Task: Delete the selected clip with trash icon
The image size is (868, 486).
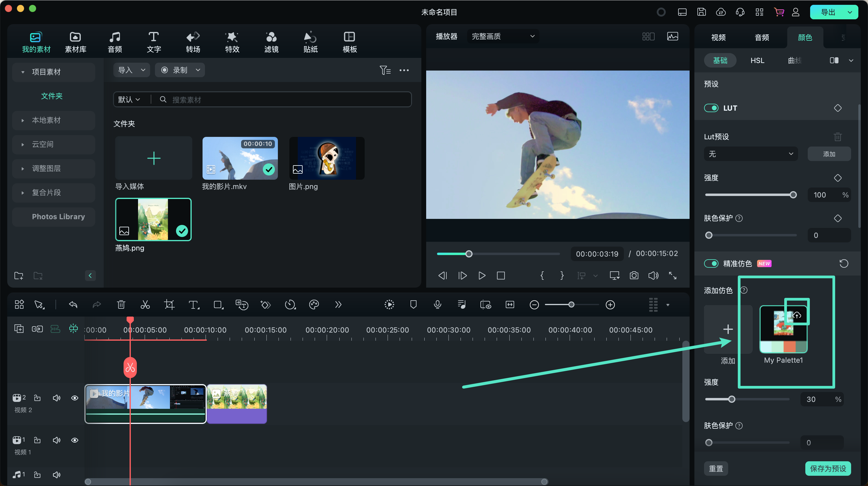Action: 121,305
